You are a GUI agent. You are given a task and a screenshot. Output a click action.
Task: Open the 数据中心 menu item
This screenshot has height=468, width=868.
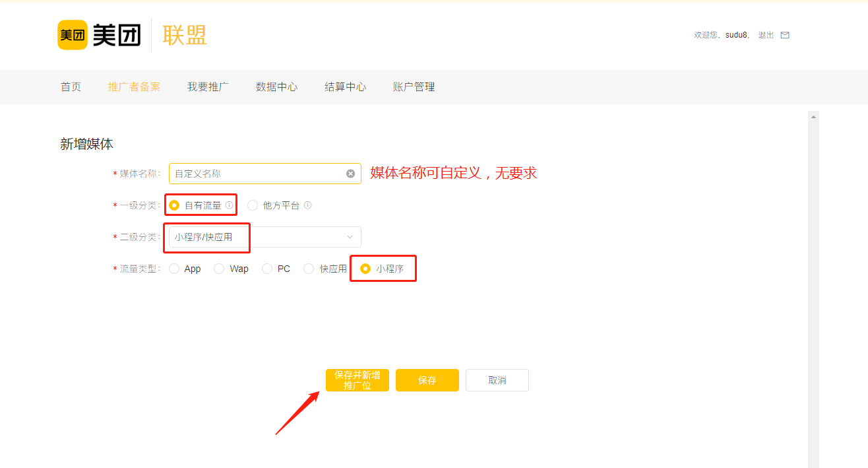point(276,87)
